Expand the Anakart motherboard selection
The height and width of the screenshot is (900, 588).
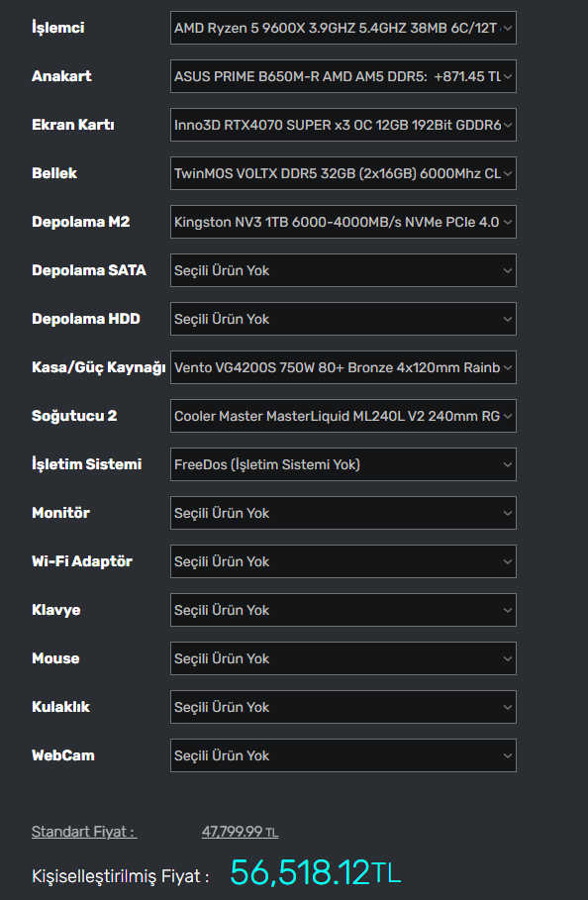click(x=343, y=76)
